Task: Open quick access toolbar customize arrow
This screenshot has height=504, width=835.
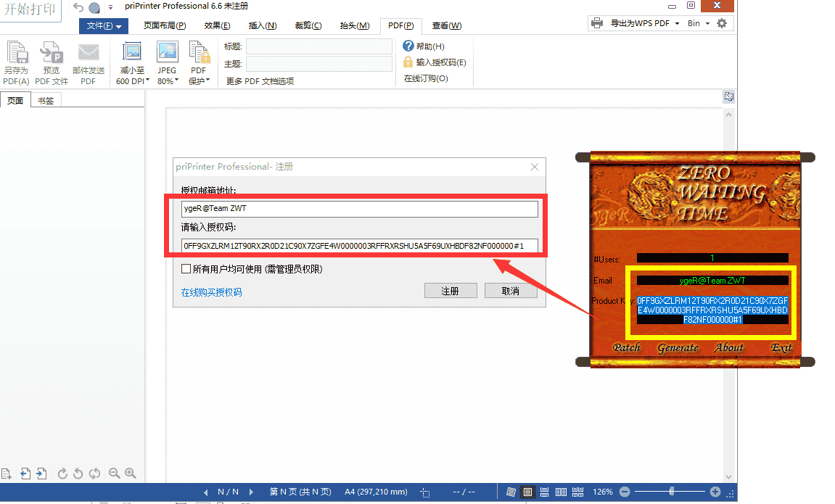Action: pyautogui.click(x=110, y=7)
